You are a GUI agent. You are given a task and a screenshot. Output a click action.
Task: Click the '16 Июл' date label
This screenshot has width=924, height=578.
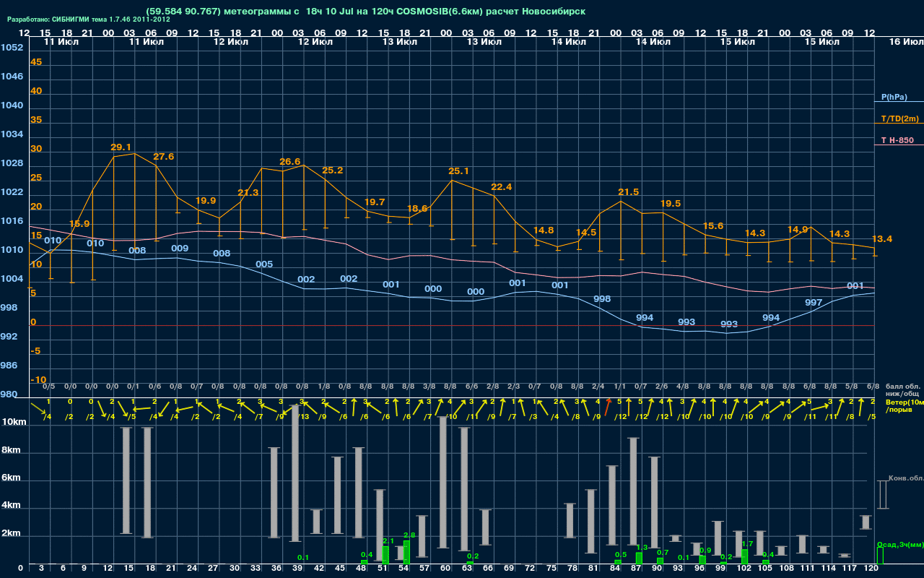(905, 42)
